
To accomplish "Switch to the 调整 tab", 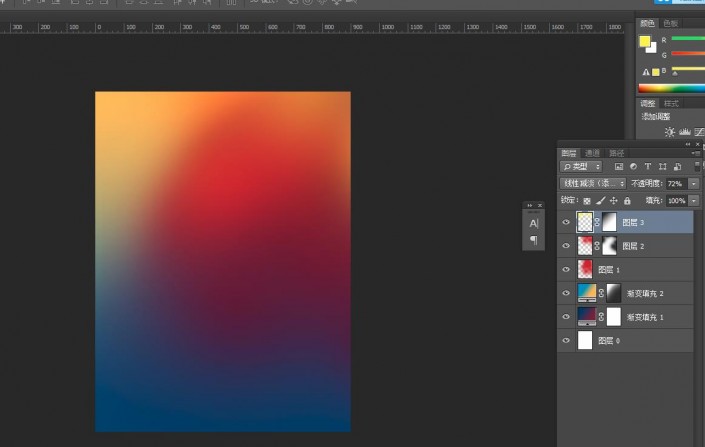I will point(648,104).
